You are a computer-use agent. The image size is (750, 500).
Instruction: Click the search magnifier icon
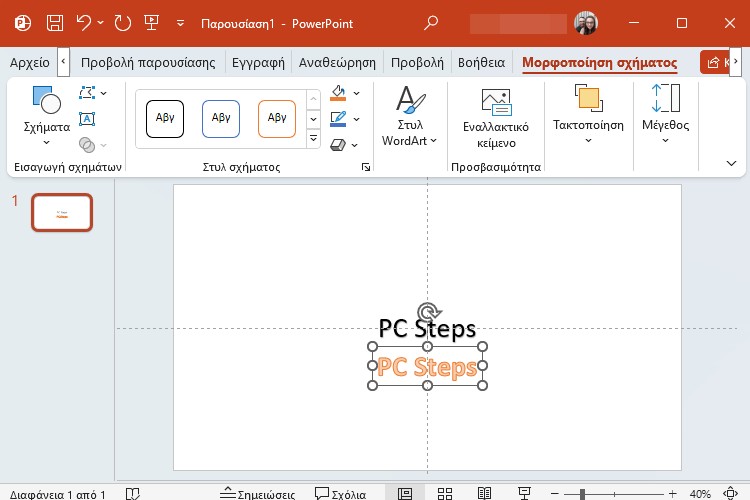[431, 22]
